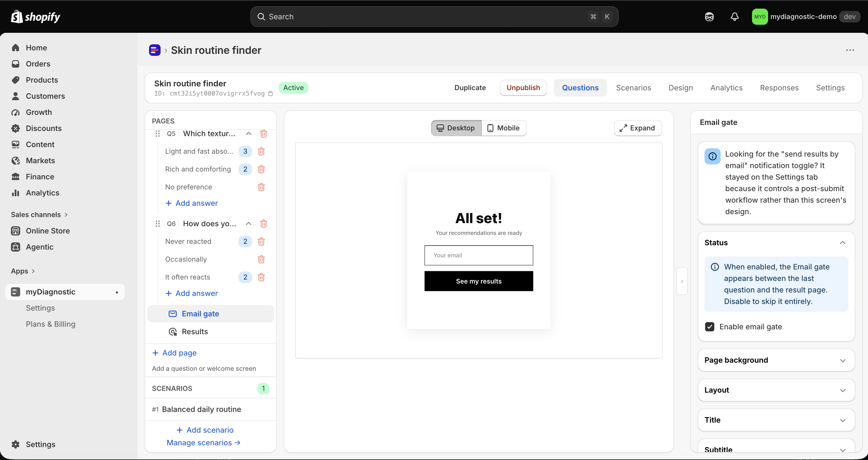868x460 pixels.
Task: Open the Design tab
Action: click(681, 88)
